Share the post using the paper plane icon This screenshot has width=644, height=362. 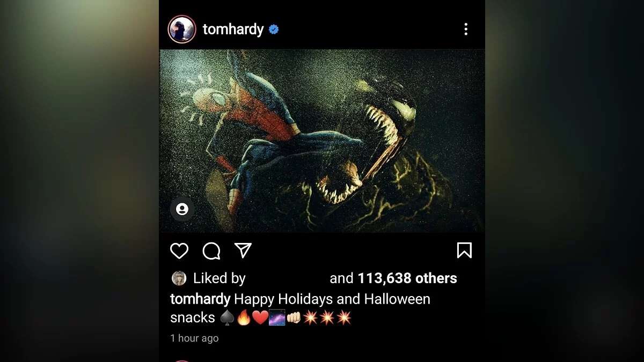243,250
